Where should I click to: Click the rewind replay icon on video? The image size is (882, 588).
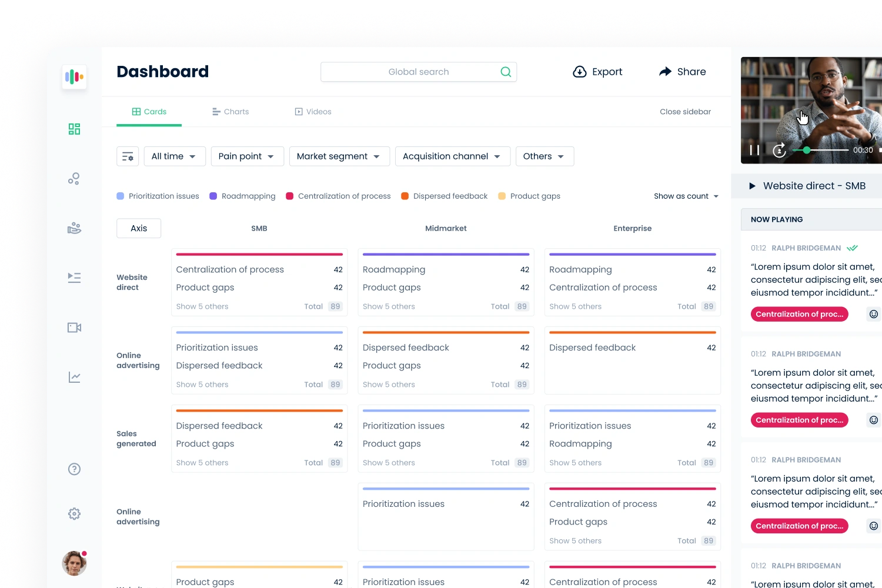[x=780, y=151]
